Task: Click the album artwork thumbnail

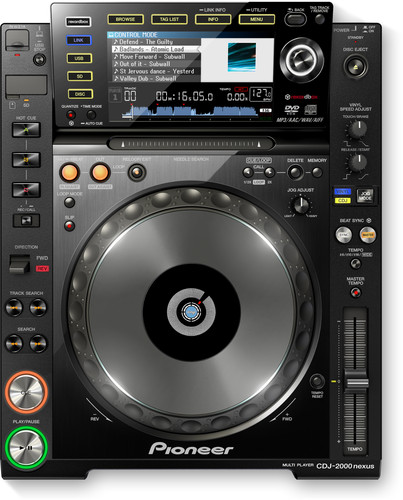Action: (x=242, y=57)
